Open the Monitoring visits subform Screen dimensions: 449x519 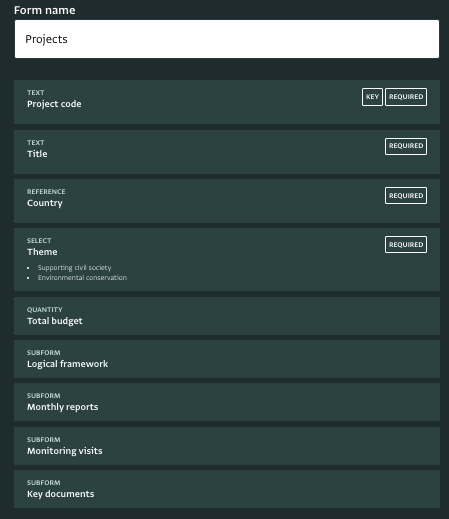pos(227,446)
